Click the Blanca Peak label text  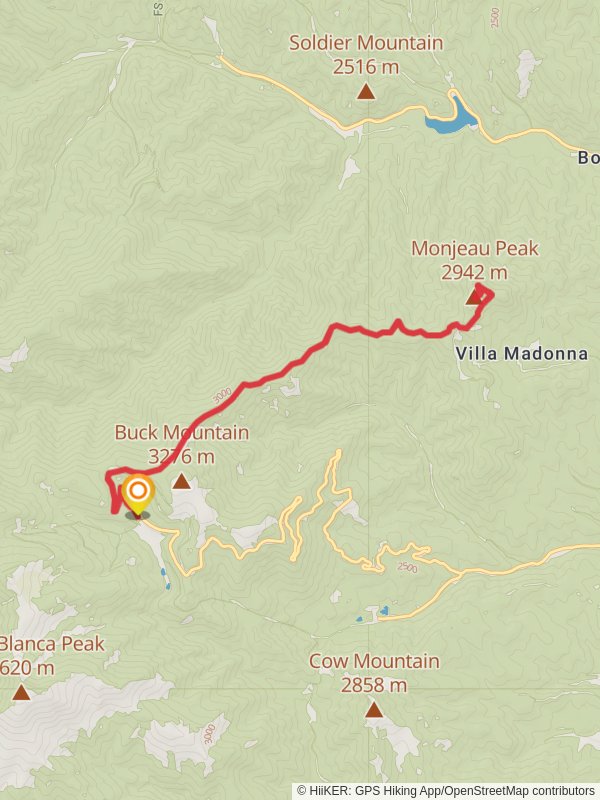click(52, 644)
